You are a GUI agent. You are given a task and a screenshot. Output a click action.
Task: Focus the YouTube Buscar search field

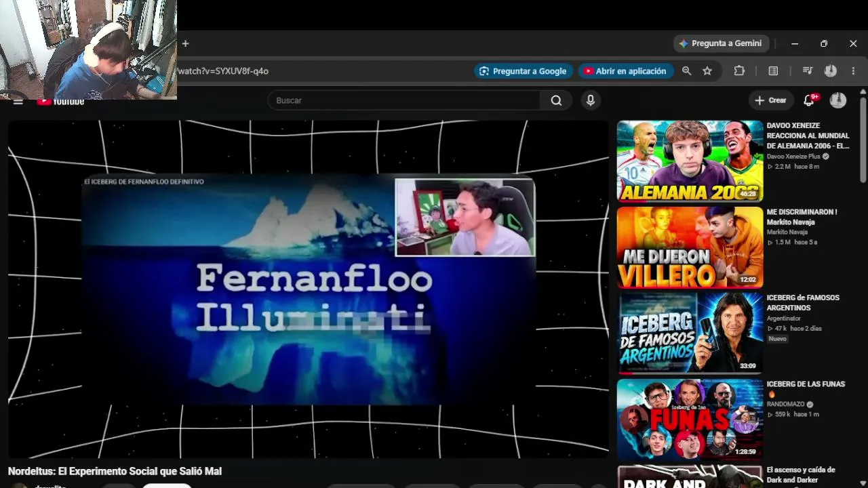[x=404, y=100]
